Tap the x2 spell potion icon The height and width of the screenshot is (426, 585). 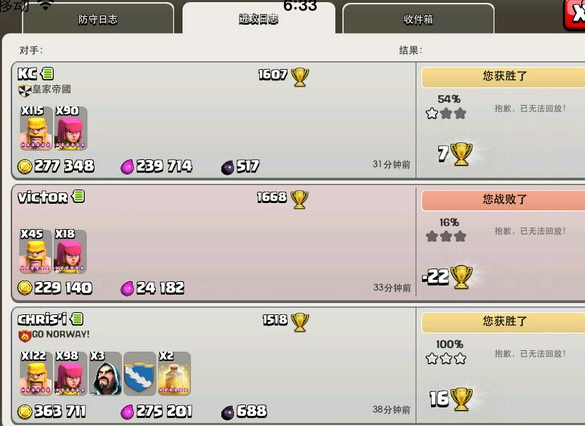pyautogui.click(x=174, y=373)
